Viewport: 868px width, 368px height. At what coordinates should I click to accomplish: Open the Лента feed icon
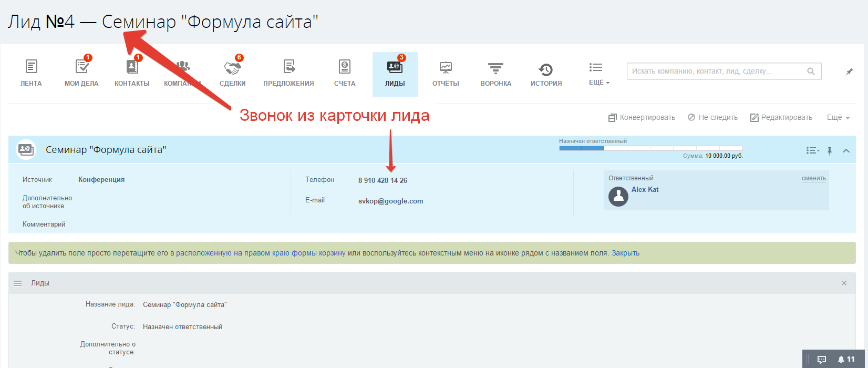click(x=31, y=67)
